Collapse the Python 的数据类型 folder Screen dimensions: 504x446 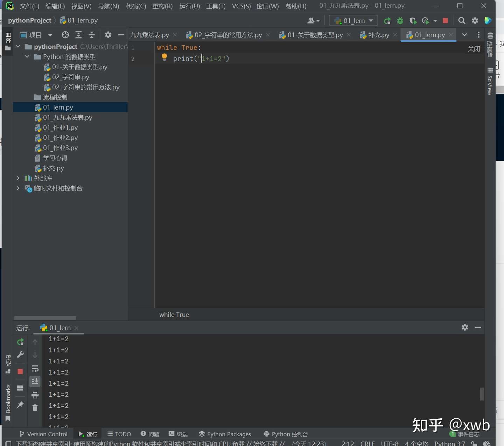[x=27, y=57]
